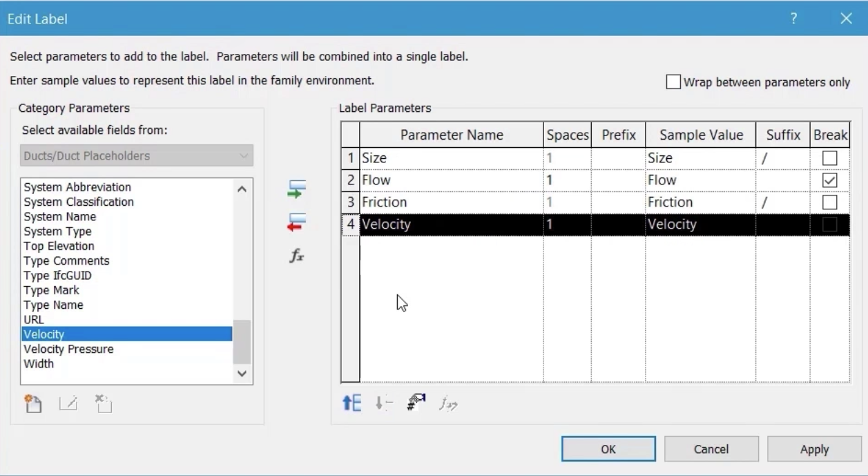Open edit units format icon

pyautogui.click(x=417, y=403)
